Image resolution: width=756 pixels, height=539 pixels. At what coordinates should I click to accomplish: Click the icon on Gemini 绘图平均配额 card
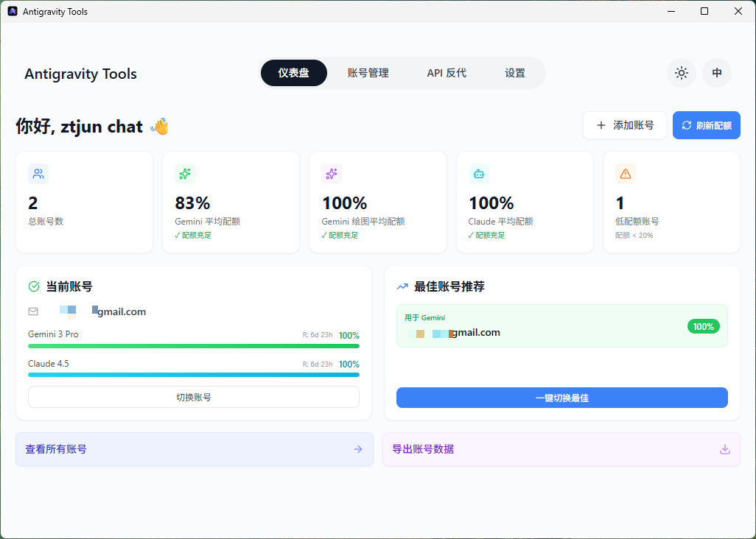tap(332, 174)
